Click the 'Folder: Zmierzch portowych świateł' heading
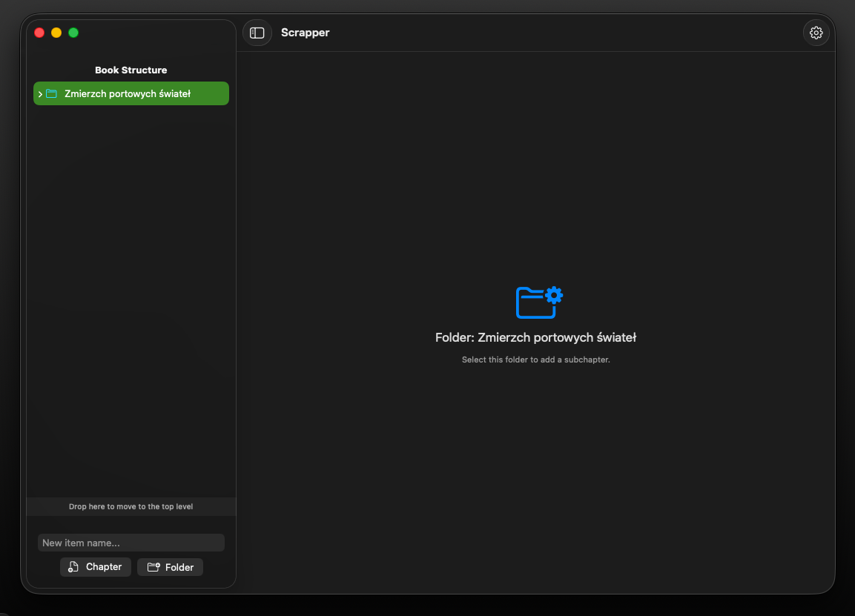The height and width of the screenshot is (616, 855). pyautogui.click(x=535, y=337)
